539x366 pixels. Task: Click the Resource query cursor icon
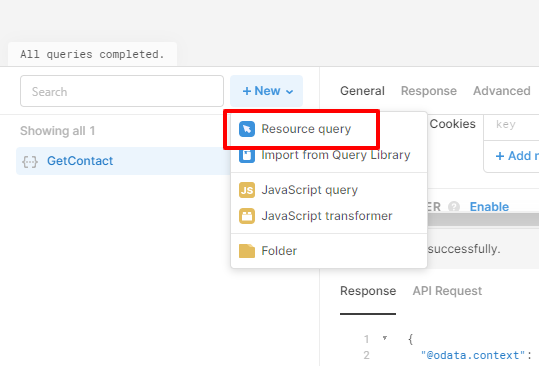point(247,129)
